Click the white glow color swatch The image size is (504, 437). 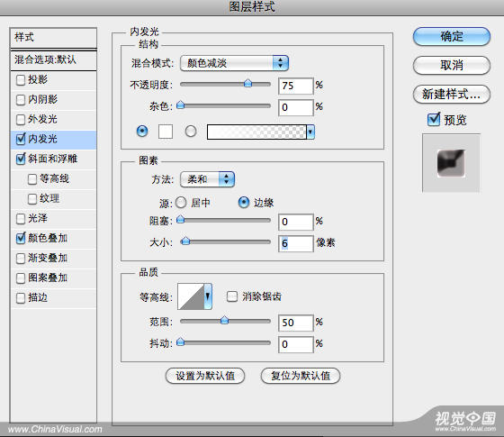(x=166, y=132)
